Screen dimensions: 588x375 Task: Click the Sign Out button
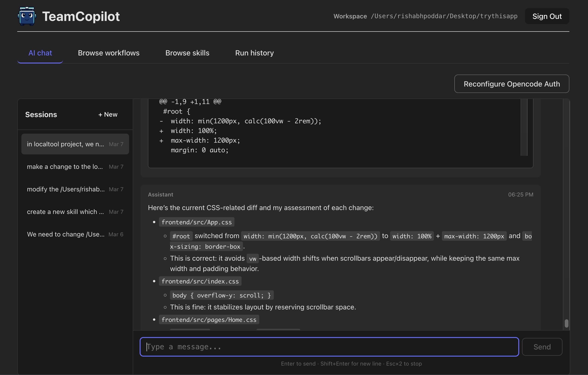547,16
